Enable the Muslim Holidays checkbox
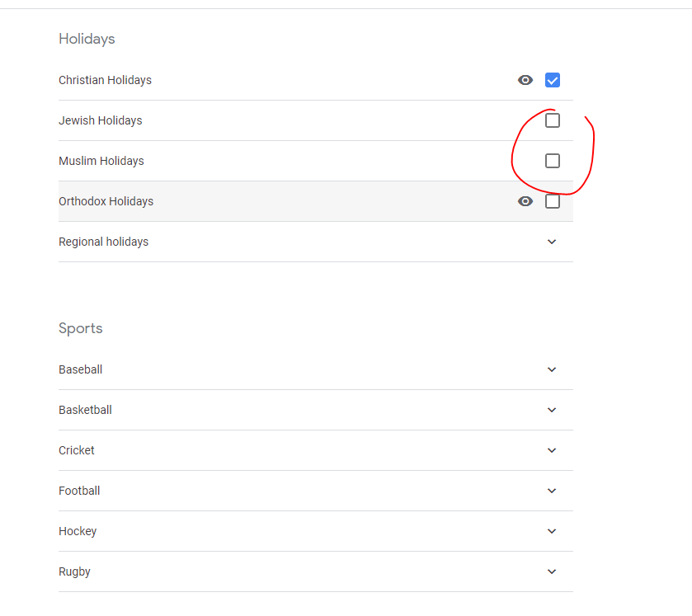Image resolution: width=692 pixels, height=616 pixels. click(x=553, y=161)
